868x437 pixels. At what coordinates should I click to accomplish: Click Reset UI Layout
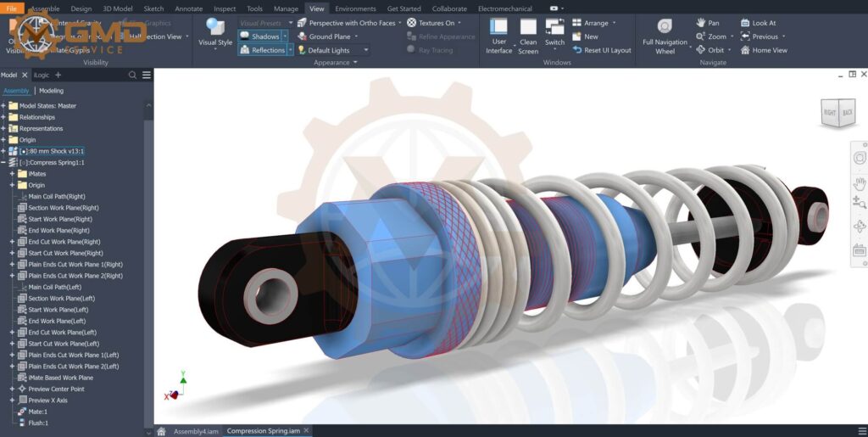(x=602, y=50)
